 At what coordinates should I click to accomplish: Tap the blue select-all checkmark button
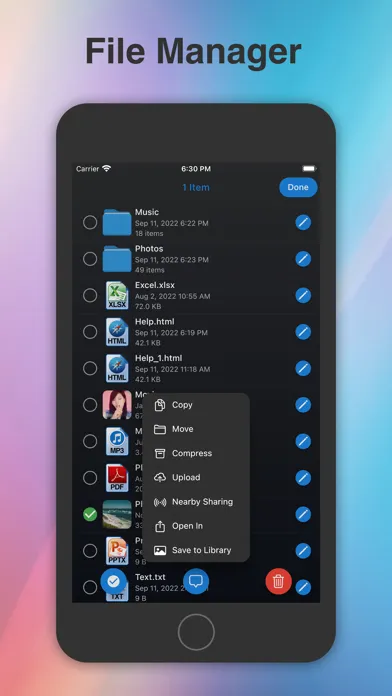point(114,581)
